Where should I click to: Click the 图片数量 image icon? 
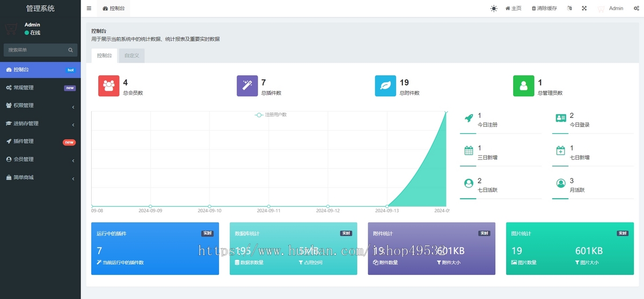[514, 263]
